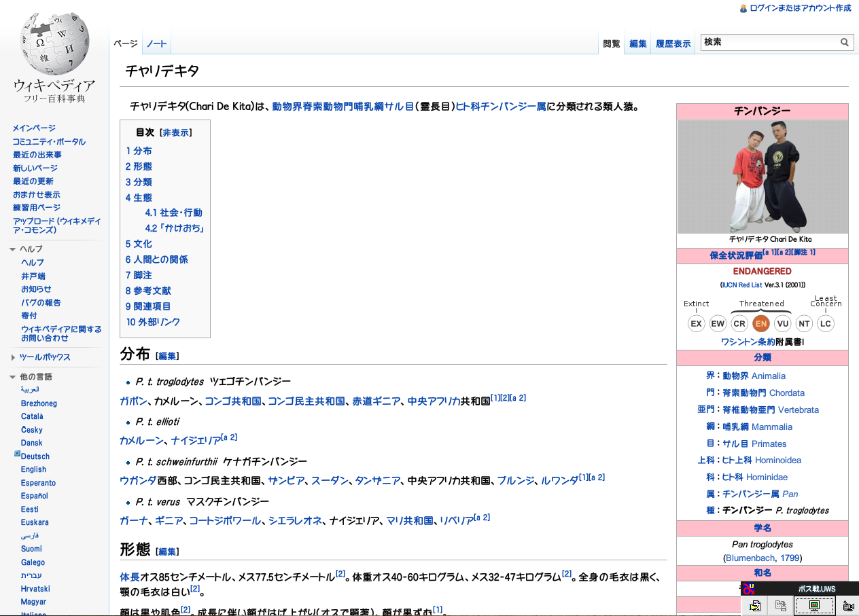Image resolution: width=859 pixels, height=616 pixels.
Task: Open the 体長 link in 形態 section
Action: coord(129,577)
